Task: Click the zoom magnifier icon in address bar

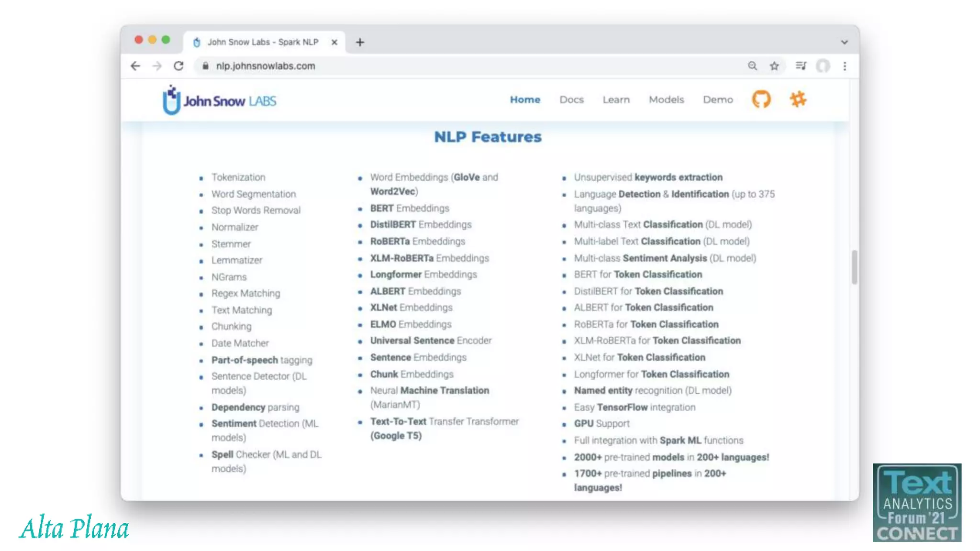Action: click(x=752, y=66)
